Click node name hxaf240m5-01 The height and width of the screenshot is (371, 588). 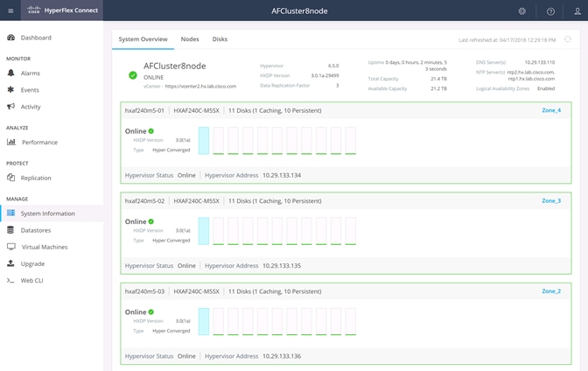point(144,110)
